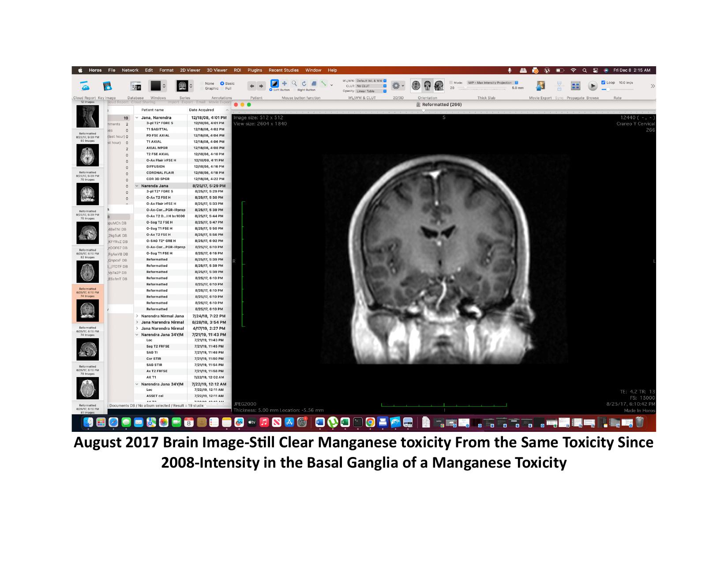Open the Plugins menu
The height and width of the screenshot is (563, 728).
[255, 70]
